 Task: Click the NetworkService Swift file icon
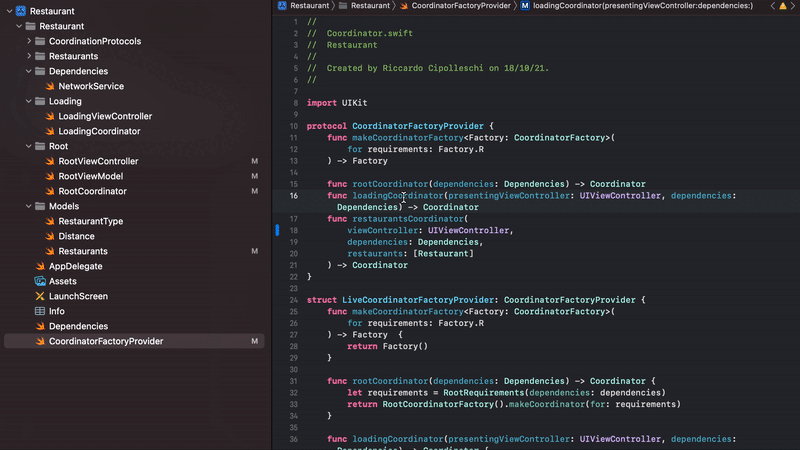(50, 86)
